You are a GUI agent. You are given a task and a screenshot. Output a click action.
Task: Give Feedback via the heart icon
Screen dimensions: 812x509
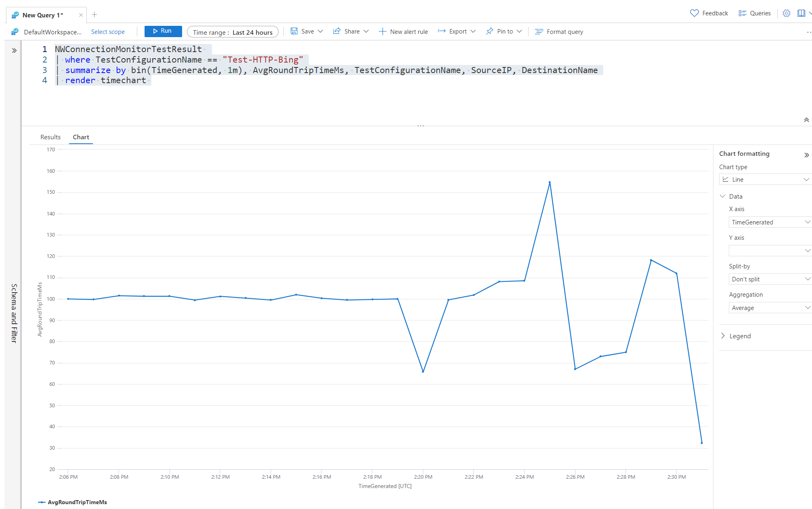coord(695,13)
